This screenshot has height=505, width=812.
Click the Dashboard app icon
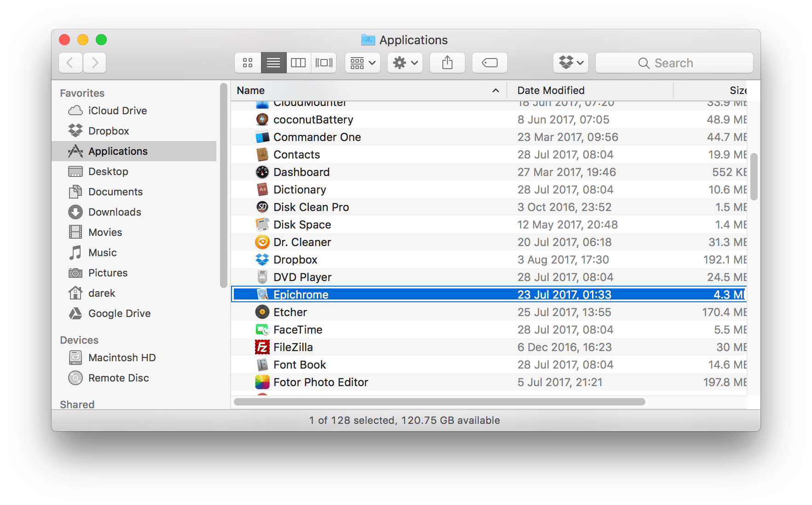tap(262, 172)
